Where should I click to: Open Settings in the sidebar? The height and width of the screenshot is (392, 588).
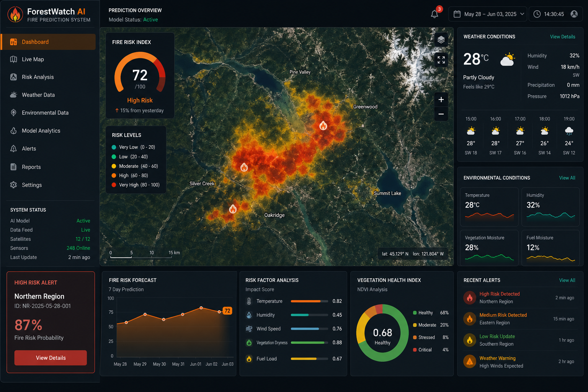point(48,185)
